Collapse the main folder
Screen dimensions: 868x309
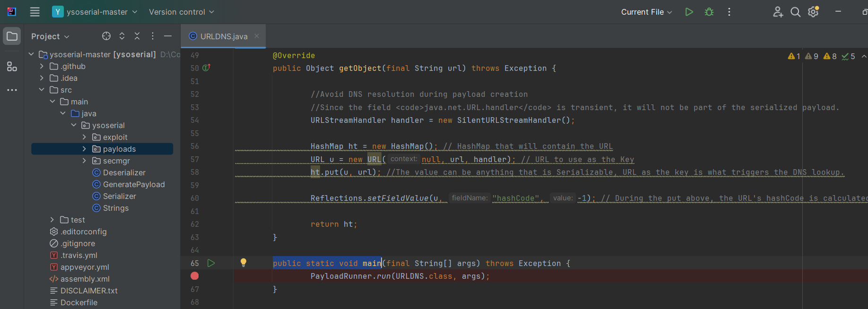pyautogui.click(x=52, y=102)
